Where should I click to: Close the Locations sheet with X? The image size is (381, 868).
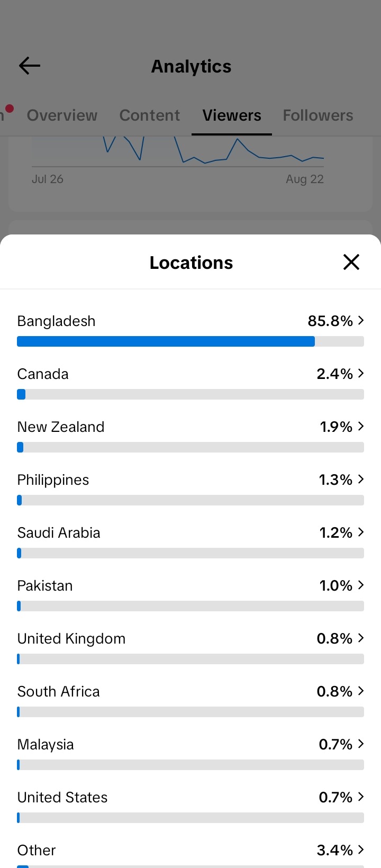(x=351, y=262)
